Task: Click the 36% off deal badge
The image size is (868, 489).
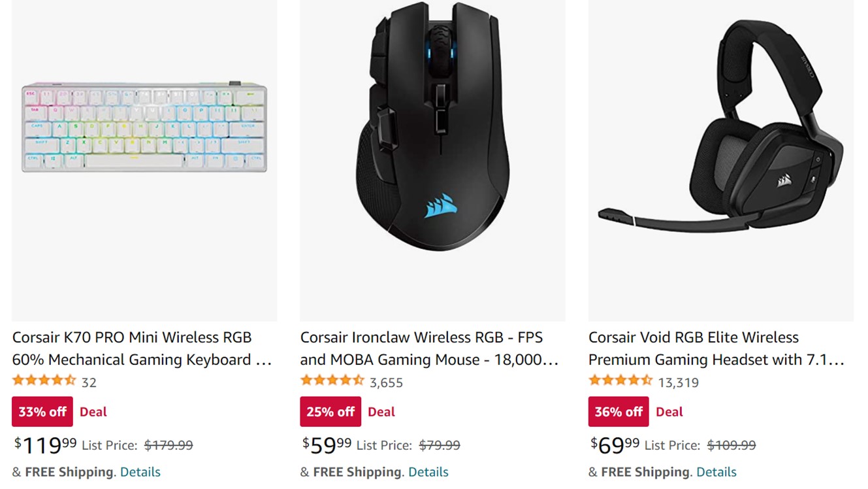Action: point(619,412)
